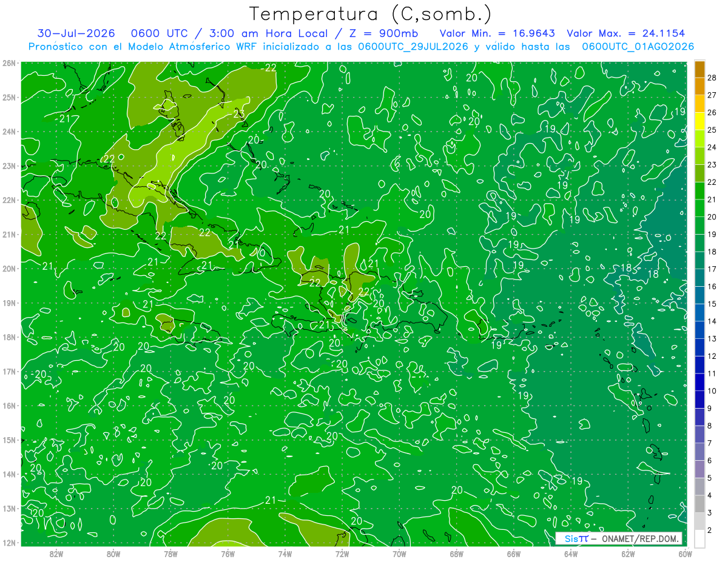Click the '80W' longitude axis label
The width and height of the screenshot is (728, 562).
[113, 554]
